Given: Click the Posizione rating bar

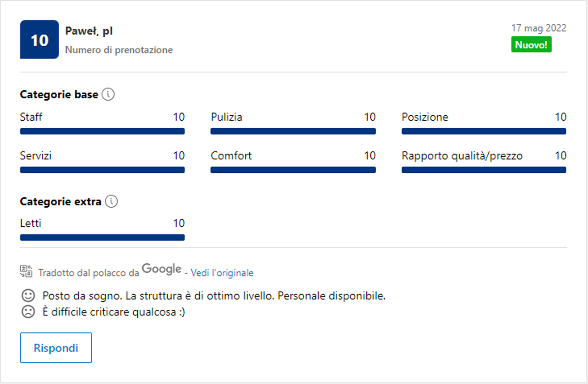Looking at the screenshot, I should pyautogui.click(x=484, y=131).
